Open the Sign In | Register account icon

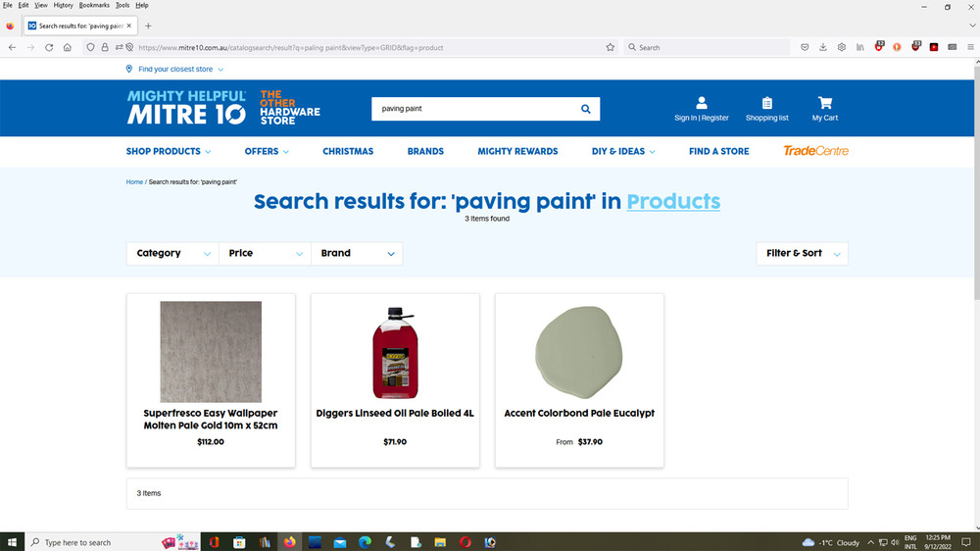tap(702, 108)
